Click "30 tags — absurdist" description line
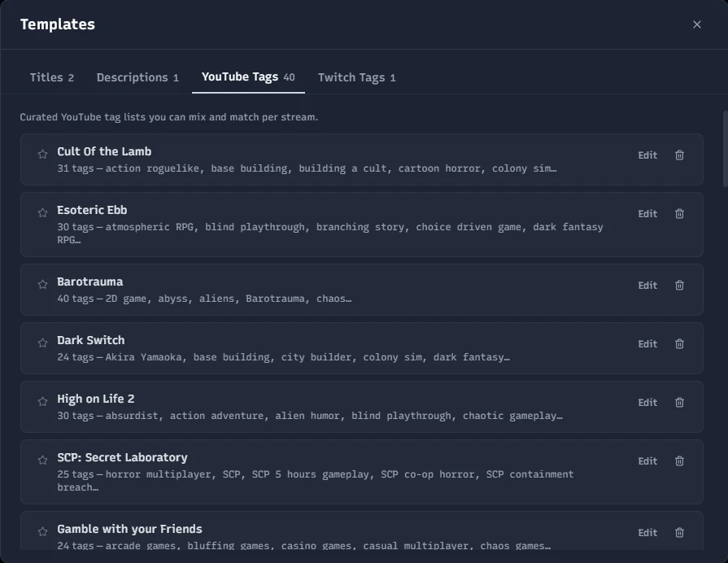This screenshot has width=728, height=563. tap(310, 415)
